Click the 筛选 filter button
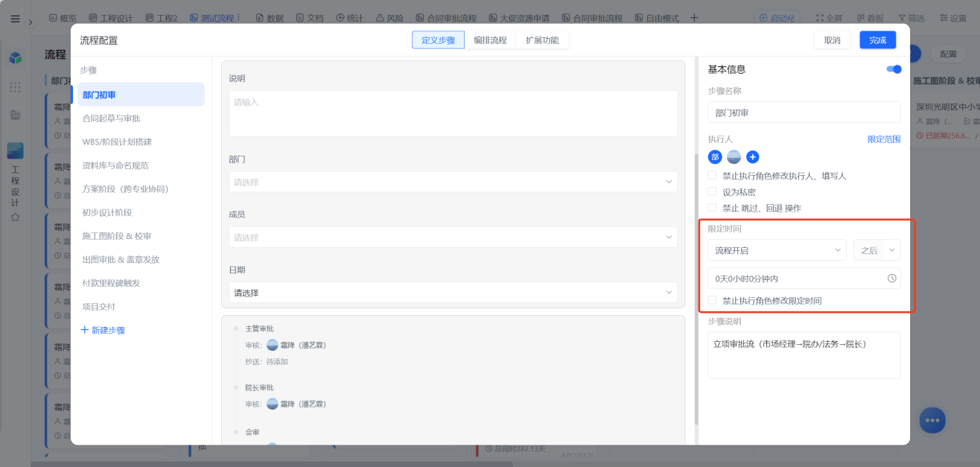The width and height of the screenshot is (980, 467). point(911,17)
